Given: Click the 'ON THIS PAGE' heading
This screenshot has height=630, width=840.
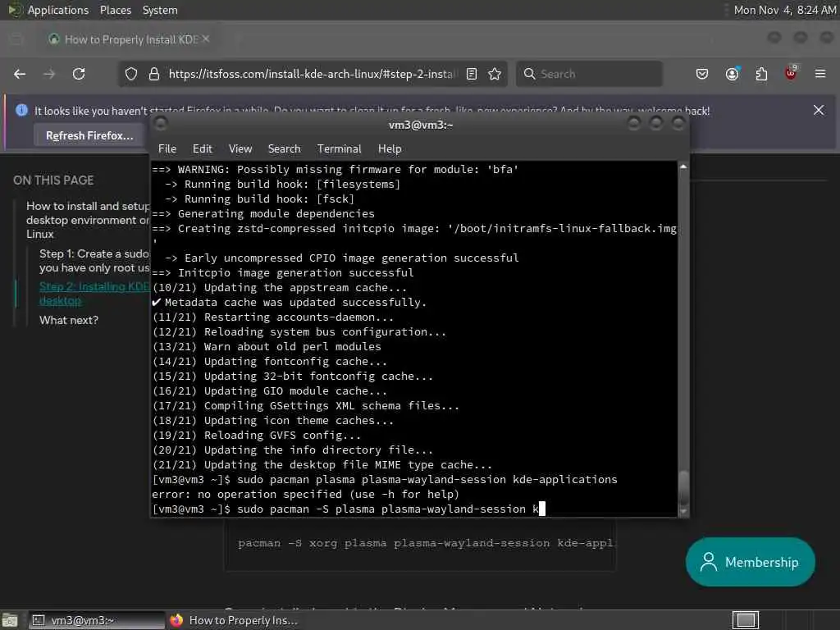Looking at the screenshot, I should pos(53,180).
